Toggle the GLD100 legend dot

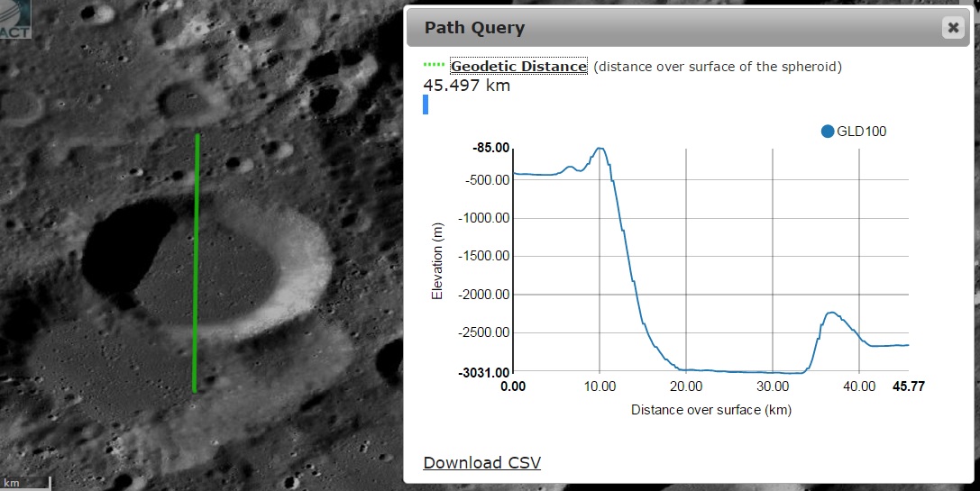tap(828, 132)
